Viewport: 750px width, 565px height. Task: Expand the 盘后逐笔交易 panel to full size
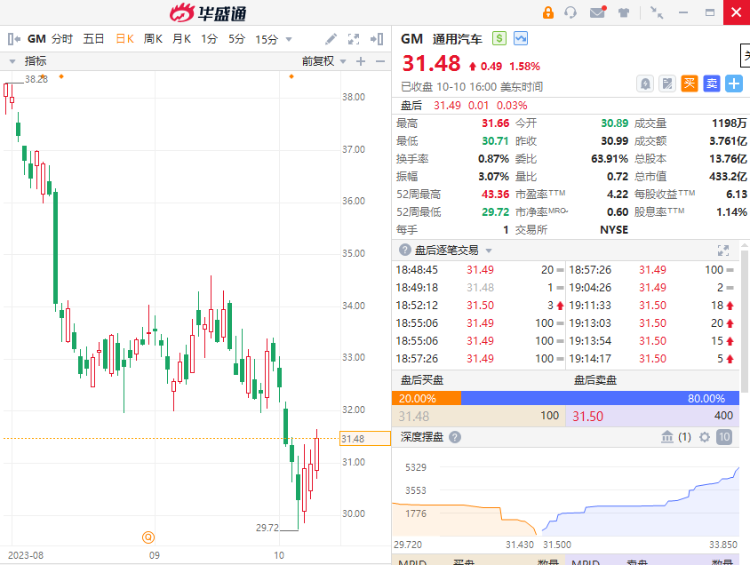coord(723,250)
